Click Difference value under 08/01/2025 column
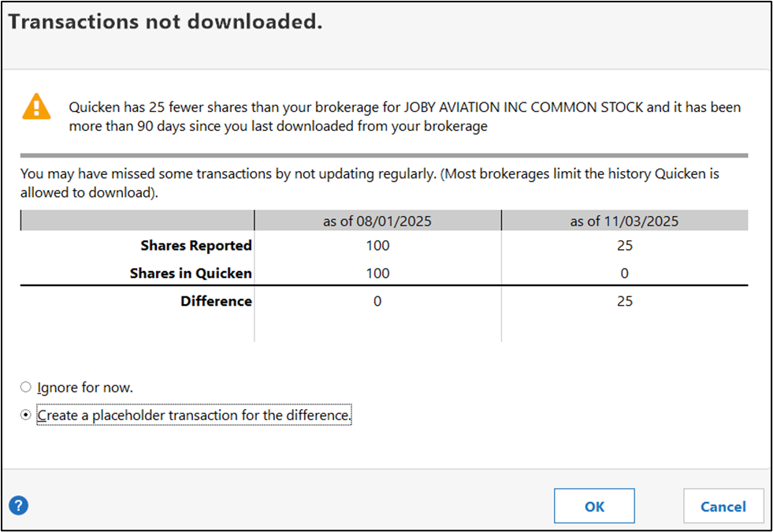The image size is (773, 532). (x=377, y=301)
